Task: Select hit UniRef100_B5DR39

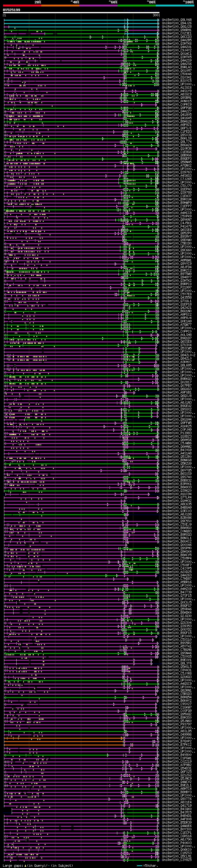Action: tap(177, 822)
